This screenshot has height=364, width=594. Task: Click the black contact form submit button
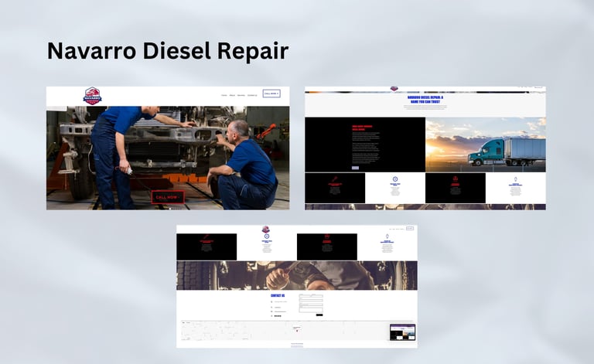319,315
